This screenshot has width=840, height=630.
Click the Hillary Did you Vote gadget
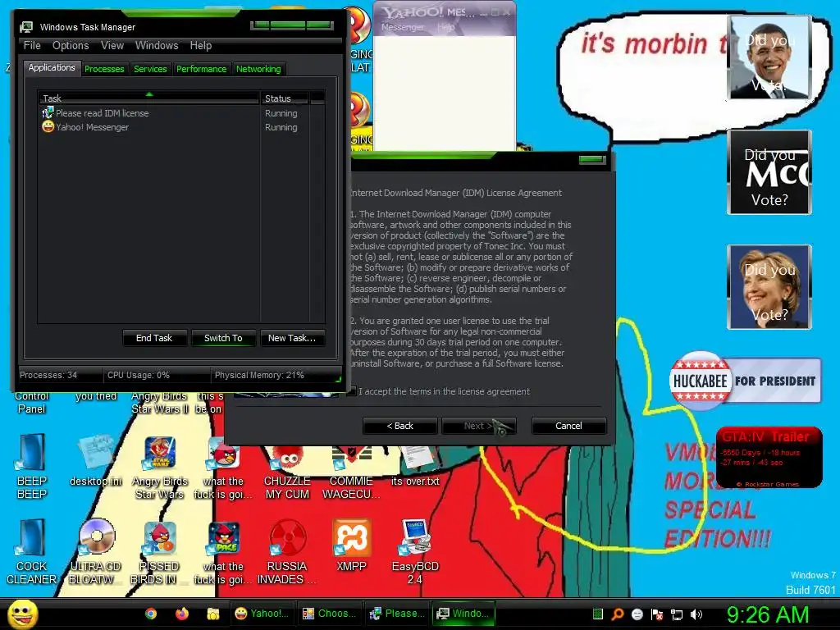(x=769, y=287)
